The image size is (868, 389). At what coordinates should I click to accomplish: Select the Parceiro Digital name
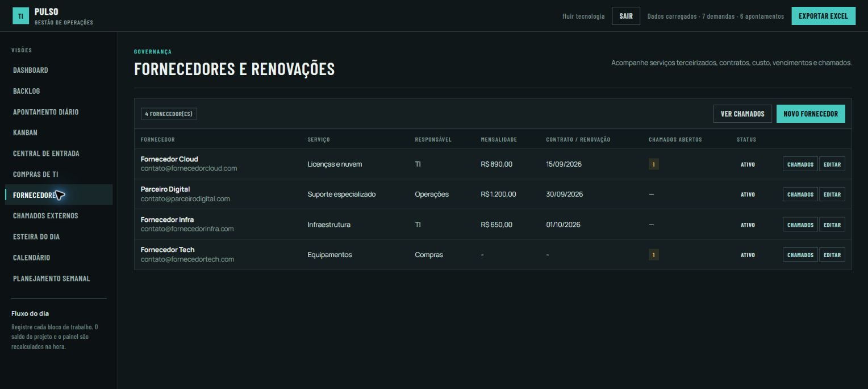click(x=165, y=189)
